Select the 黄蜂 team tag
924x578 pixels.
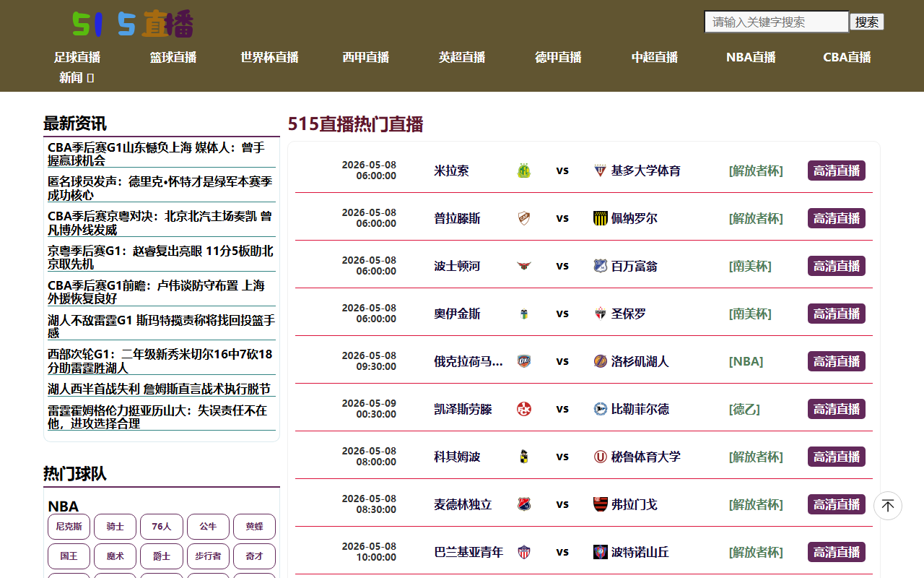pos(254,527)
